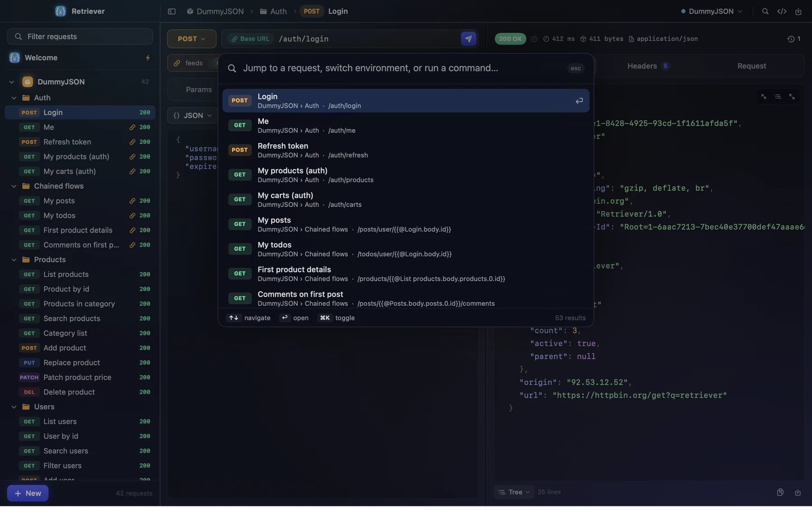The width and height of the screenshot is (812, 525).
Task: Select My carts (auth) palette result
Action: click(406, 200)
